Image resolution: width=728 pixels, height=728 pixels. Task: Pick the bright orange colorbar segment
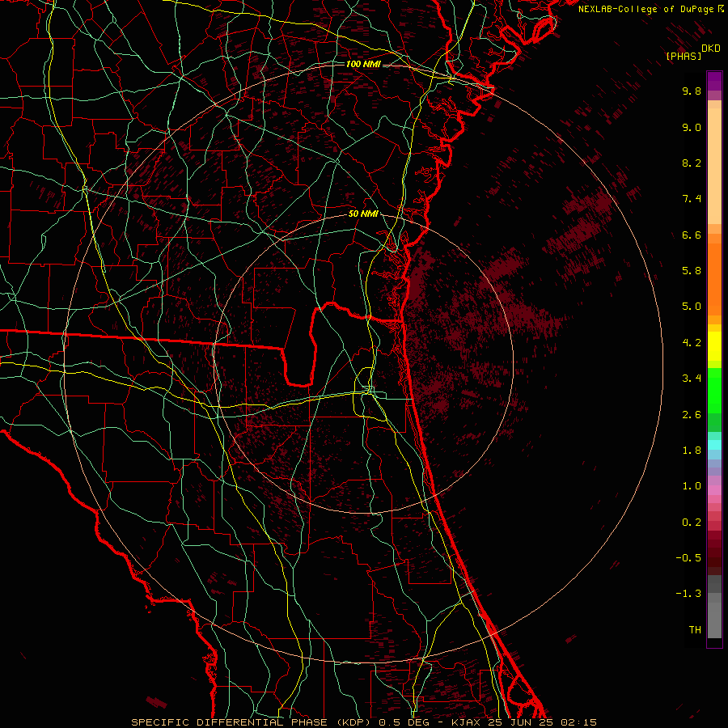714,280
